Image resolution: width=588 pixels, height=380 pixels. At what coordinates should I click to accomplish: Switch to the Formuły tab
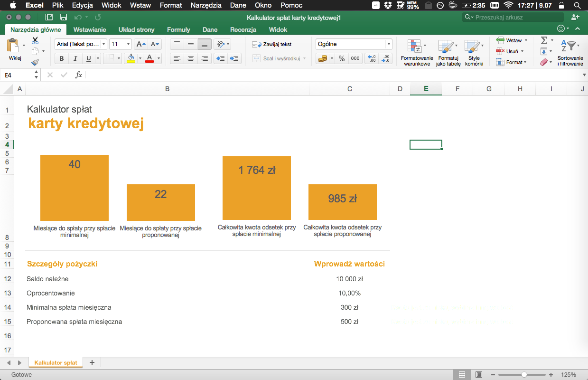pyautogui.click(x=178, y=29)
